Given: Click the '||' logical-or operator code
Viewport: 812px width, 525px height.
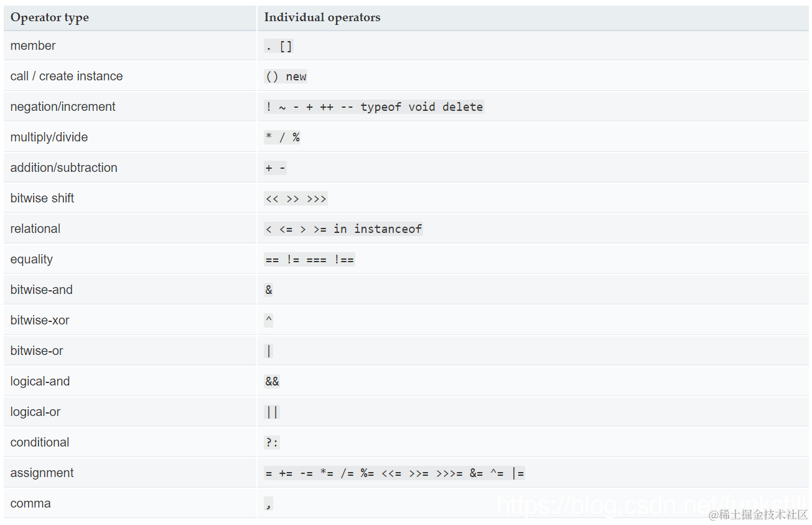Looking at the screenshot, I should 272,412.
